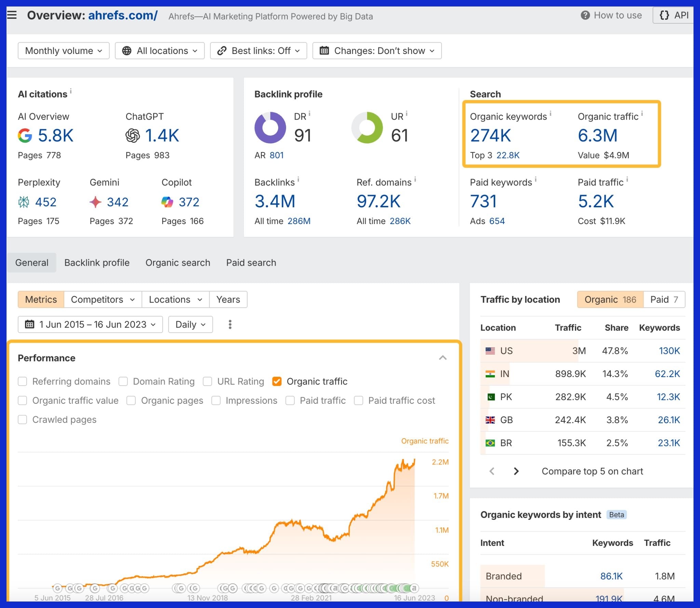The height and width of the screenshot is (608, 700).
Task: Switch to the General tab
Action: [x=32, y=263]
